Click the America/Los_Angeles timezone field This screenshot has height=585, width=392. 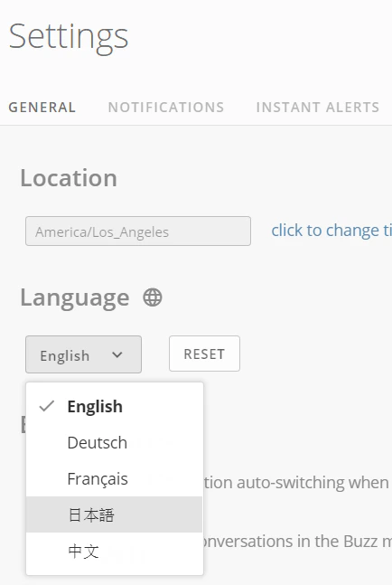tap(138, 231)
